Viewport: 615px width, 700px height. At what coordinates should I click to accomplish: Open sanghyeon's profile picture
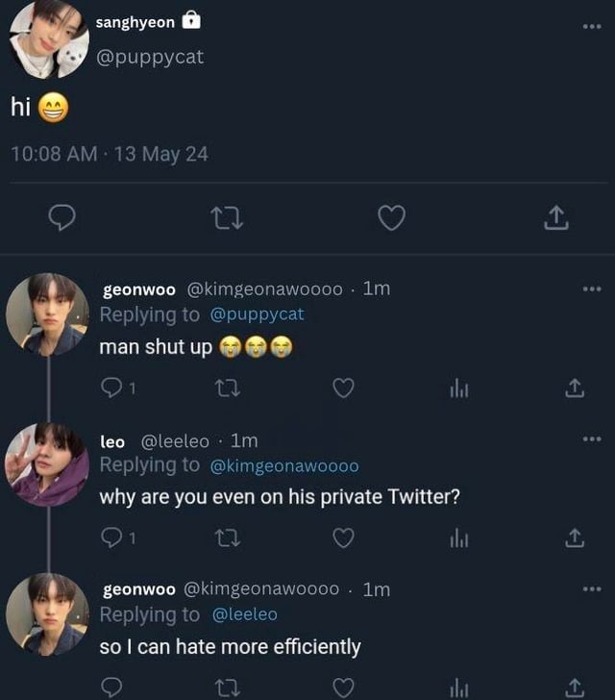coord(49,40)
